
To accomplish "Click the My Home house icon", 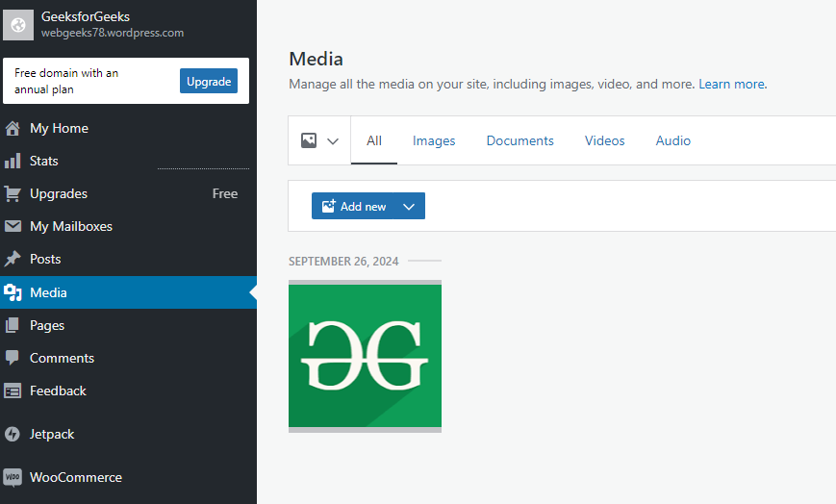I will point(13,129).
